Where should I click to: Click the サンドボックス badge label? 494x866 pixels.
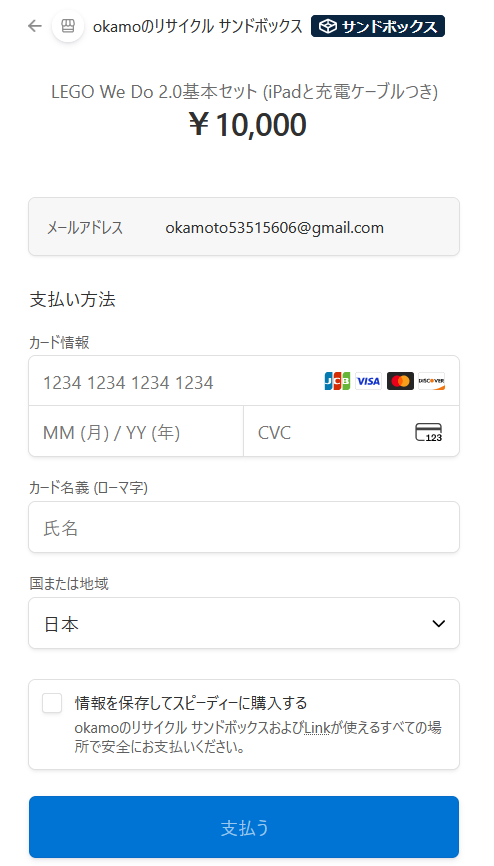(389, 26)
